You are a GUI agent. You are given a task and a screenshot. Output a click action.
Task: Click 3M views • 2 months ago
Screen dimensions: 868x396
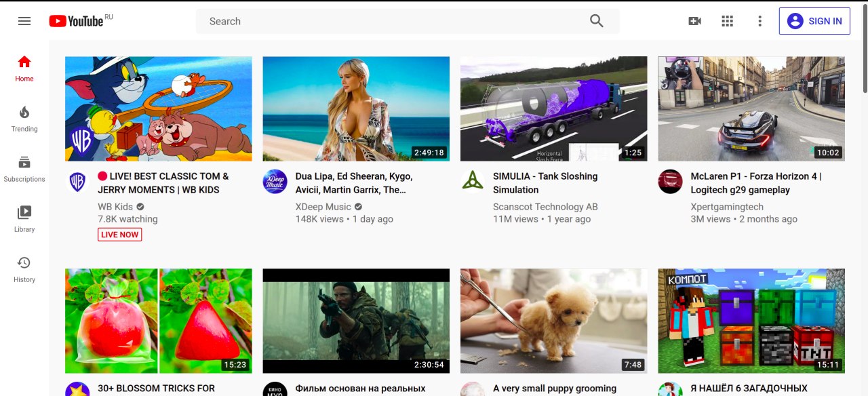point(744,219)
